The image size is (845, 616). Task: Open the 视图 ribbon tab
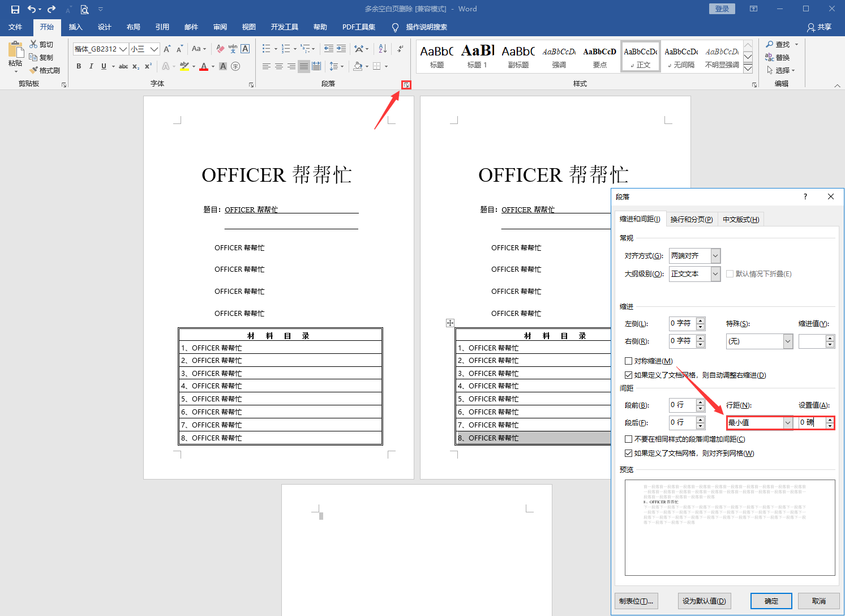tap(249, 27)
